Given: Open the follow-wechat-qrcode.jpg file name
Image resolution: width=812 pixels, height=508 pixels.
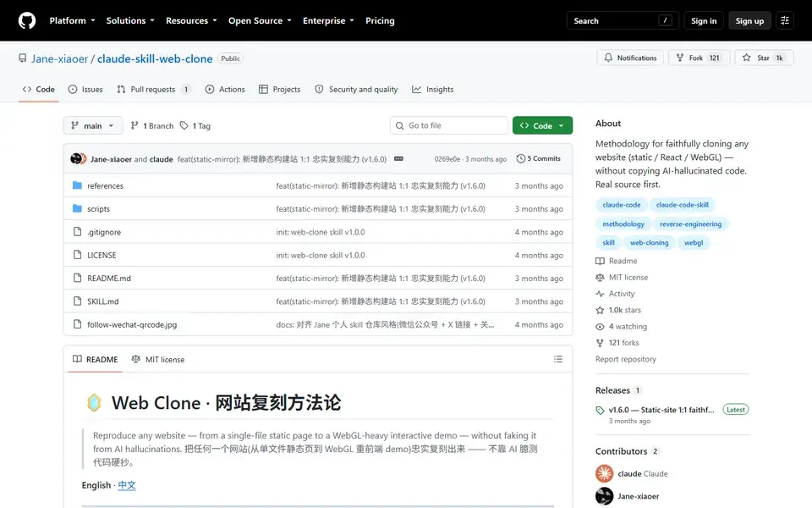Looking at the screenshot, I should [x=132, y=324].
